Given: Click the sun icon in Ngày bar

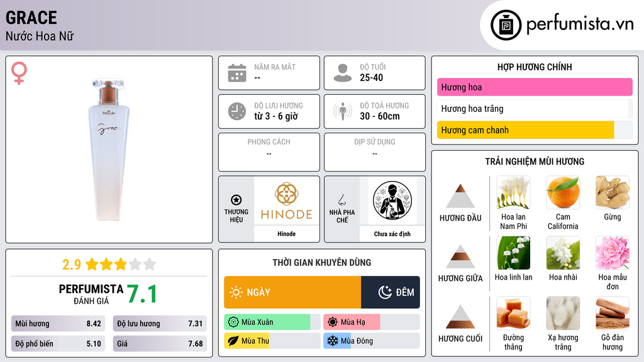Looking at the screenshot, I should (x=236, y=292).
